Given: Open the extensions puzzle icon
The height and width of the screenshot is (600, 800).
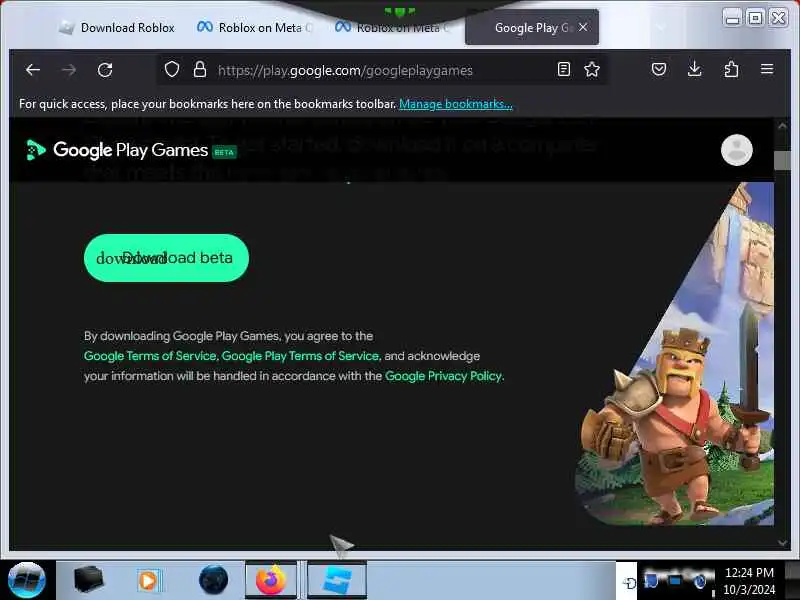Looking at the screenshot, I should 731,69.
